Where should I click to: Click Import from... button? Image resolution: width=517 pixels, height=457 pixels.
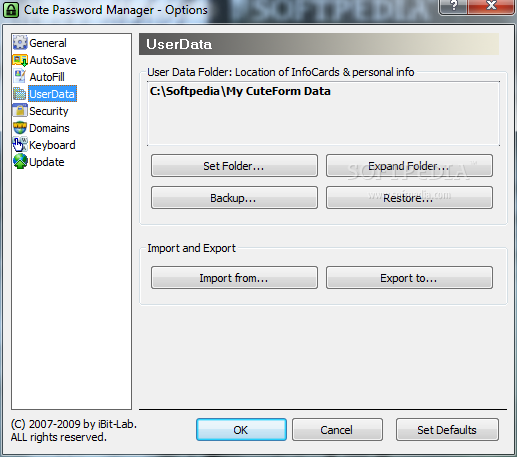click(x=234, y=278)
